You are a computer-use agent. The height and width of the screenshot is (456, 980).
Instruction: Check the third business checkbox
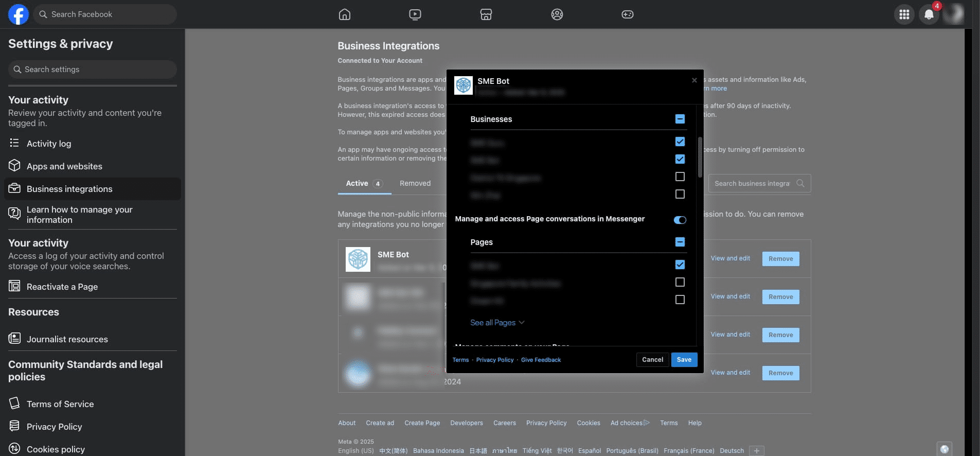680,177
